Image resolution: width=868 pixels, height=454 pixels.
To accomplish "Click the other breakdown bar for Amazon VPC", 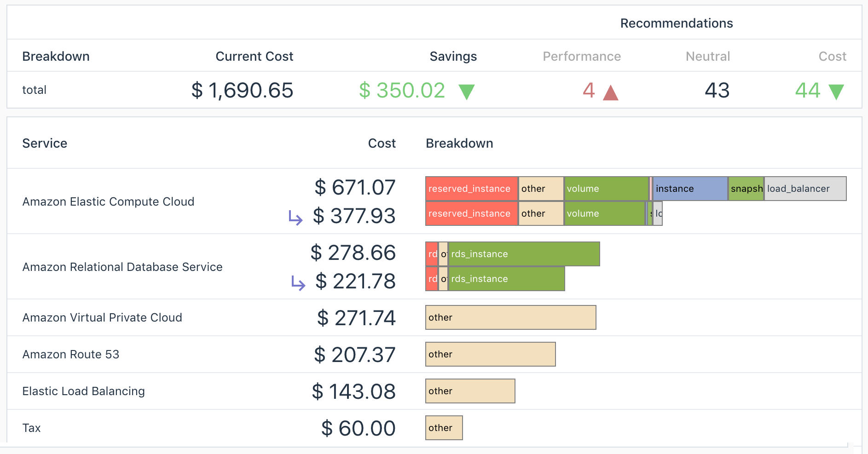I will pos(510,317).
